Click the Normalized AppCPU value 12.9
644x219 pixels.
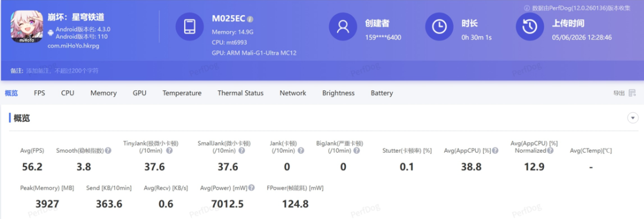click(x=534, y=167)
